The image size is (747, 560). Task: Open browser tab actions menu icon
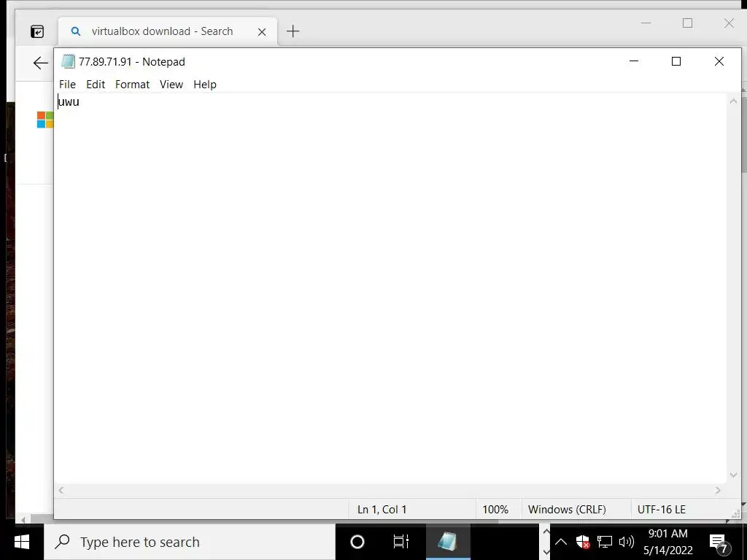pyautogui.click(x=37, y=31)
